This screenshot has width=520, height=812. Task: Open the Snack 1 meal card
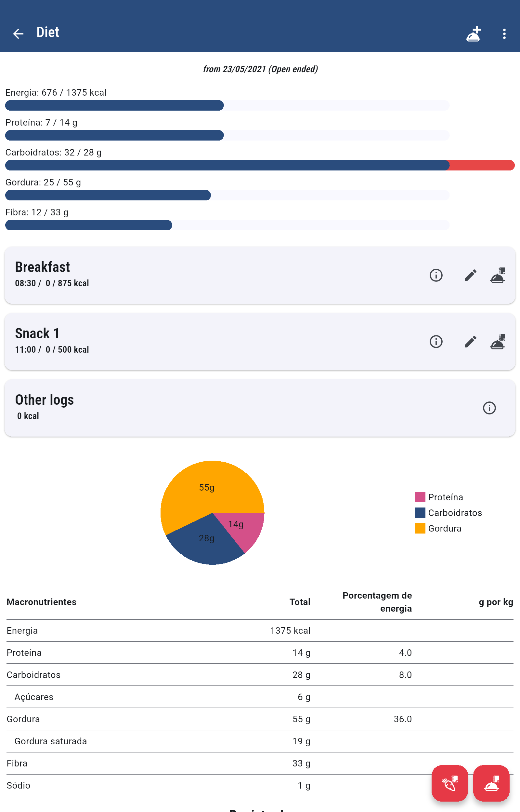pos(202,341)
